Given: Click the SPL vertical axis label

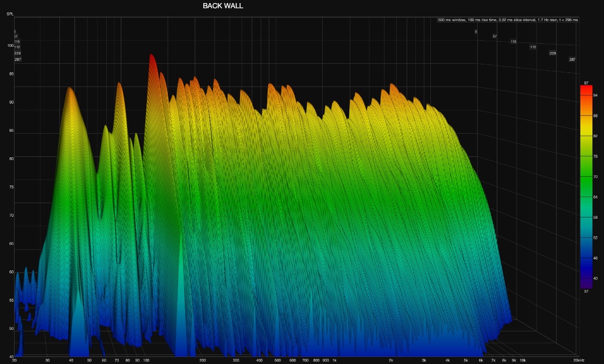Looking at the screenshot, I should 10,14.
